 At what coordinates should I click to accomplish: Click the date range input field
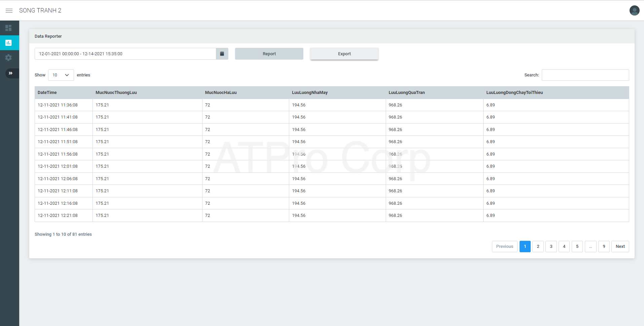click(x=125, y=54)
